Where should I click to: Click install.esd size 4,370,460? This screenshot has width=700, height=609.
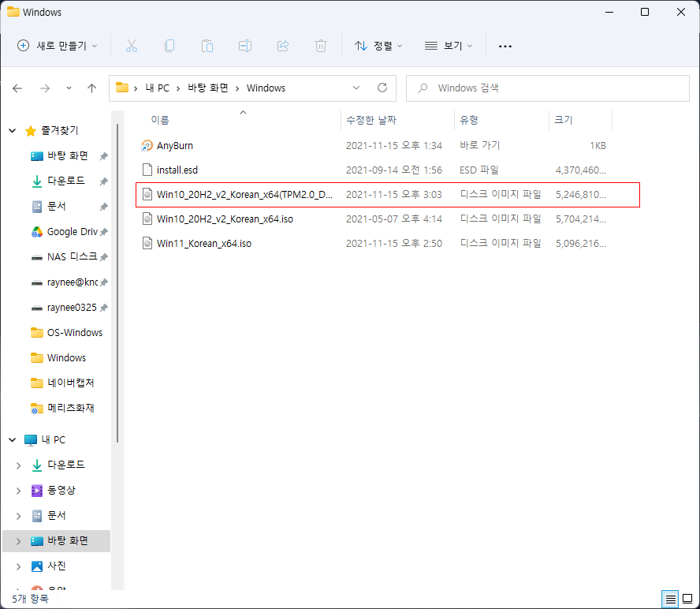tap(580, 170)
